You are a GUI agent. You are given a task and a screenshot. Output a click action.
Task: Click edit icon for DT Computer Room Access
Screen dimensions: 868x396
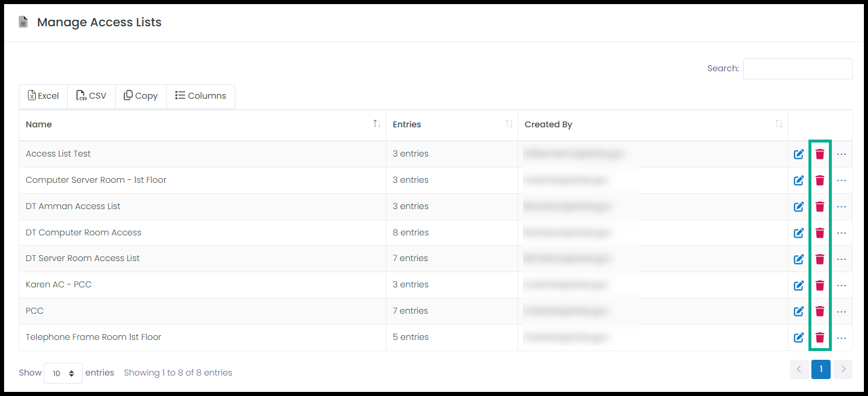click(x=799, y=233)
